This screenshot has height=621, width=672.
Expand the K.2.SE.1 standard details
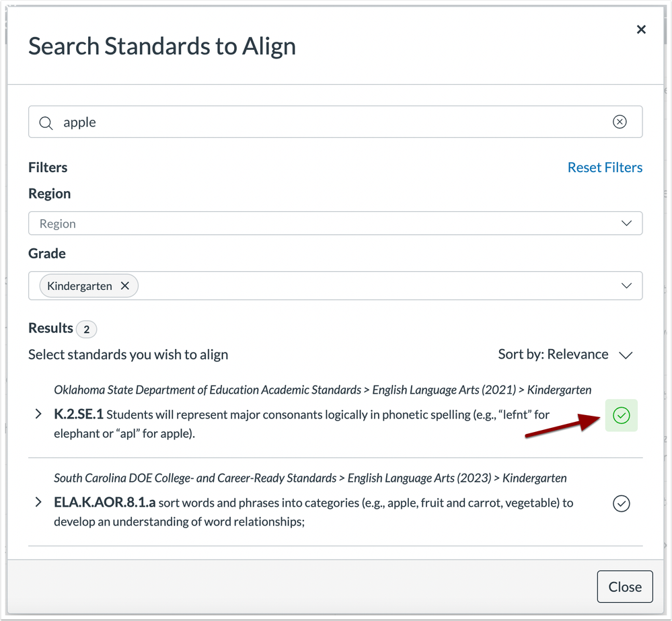click(38, 414)
